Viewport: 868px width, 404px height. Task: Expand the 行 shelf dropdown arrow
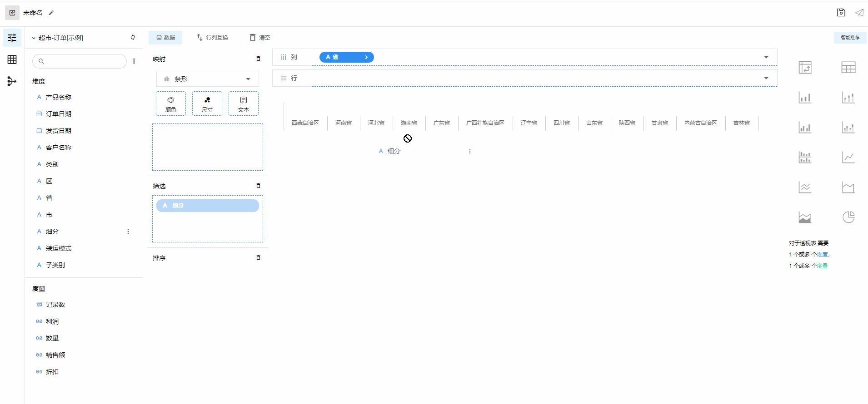(766, 78)
